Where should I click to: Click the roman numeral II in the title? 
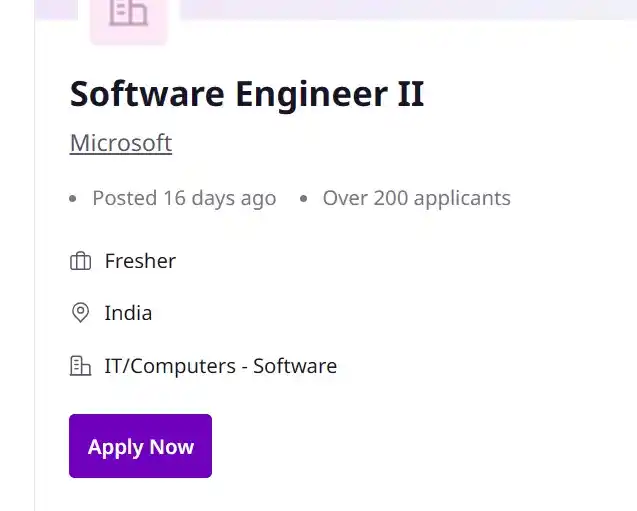pyautogui.click(x=411, y=94)
